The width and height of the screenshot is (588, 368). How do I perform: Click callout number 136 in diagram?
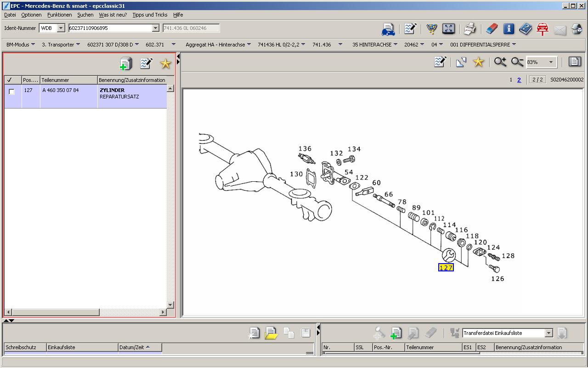(305, 149)
